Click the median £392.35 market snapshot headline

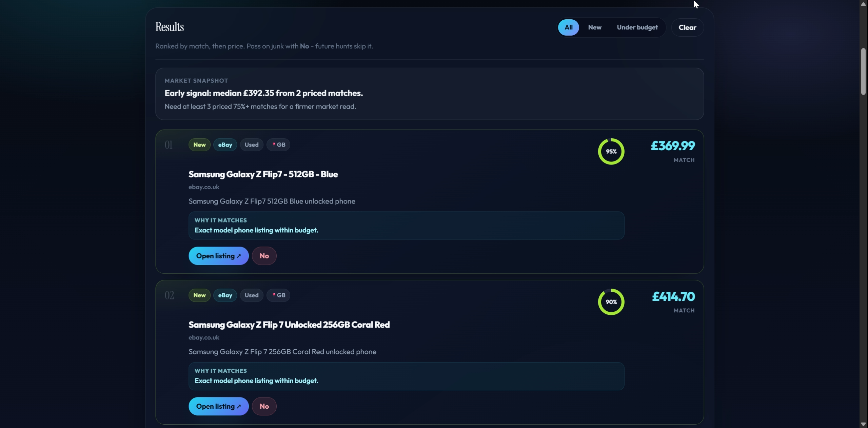pos(264,93)
